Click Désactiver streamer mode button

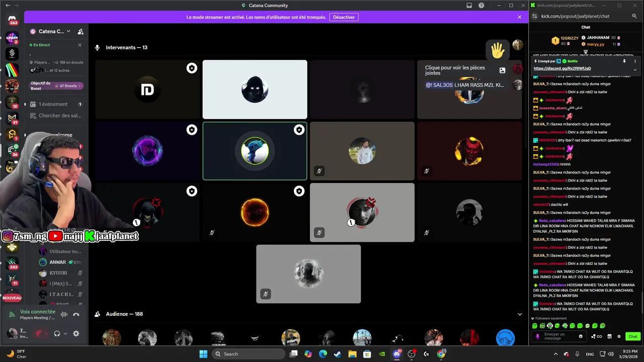tap(344, 17)
